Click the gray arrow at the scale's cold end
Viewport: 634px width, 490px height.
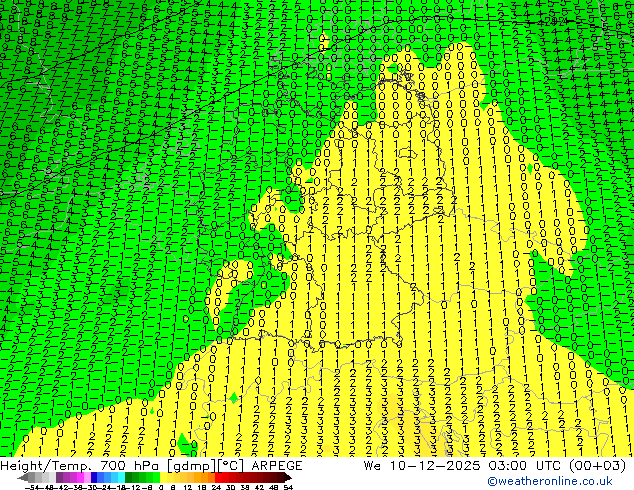point(23,478)
